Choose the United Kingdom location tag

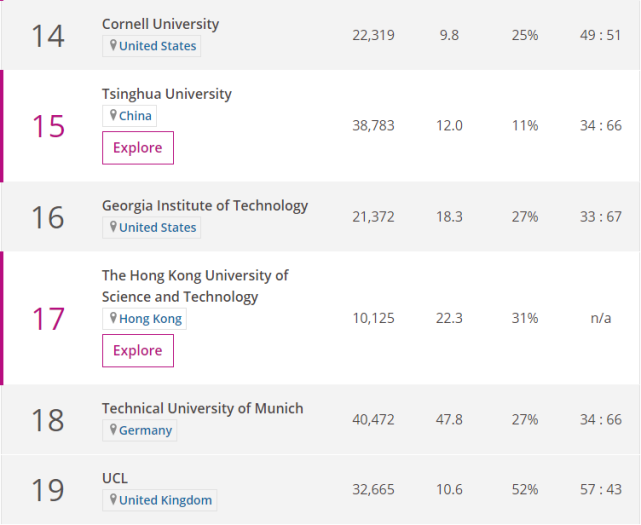tap(165, 500)
